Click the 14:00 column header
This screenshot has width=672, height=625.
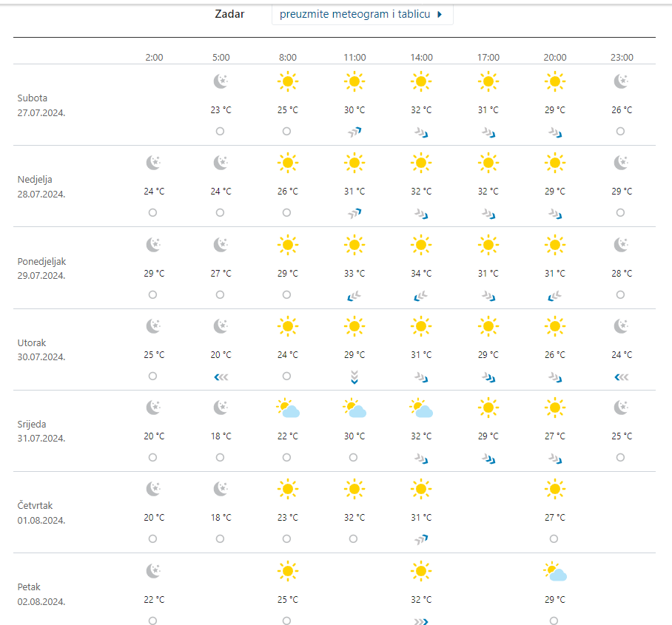(x=421, y=58)
